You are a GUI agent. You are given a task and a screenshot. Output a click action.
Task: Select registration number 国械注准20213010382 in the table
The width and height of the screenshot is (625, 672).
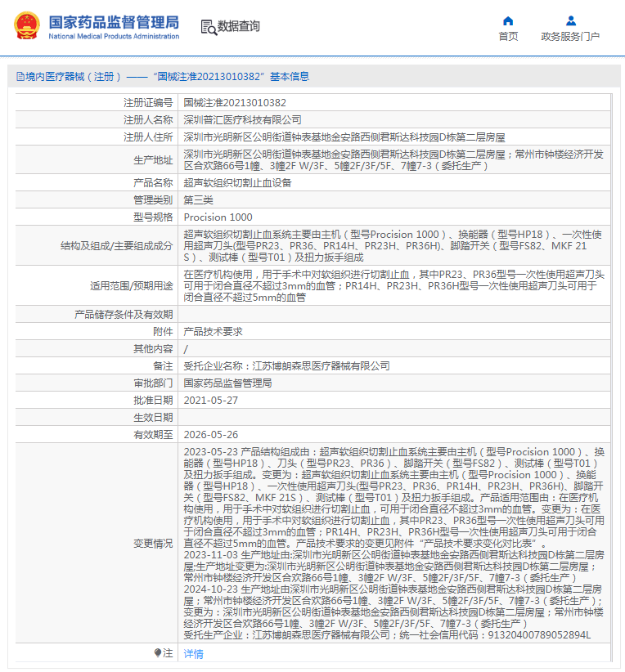tap(235, 103)
